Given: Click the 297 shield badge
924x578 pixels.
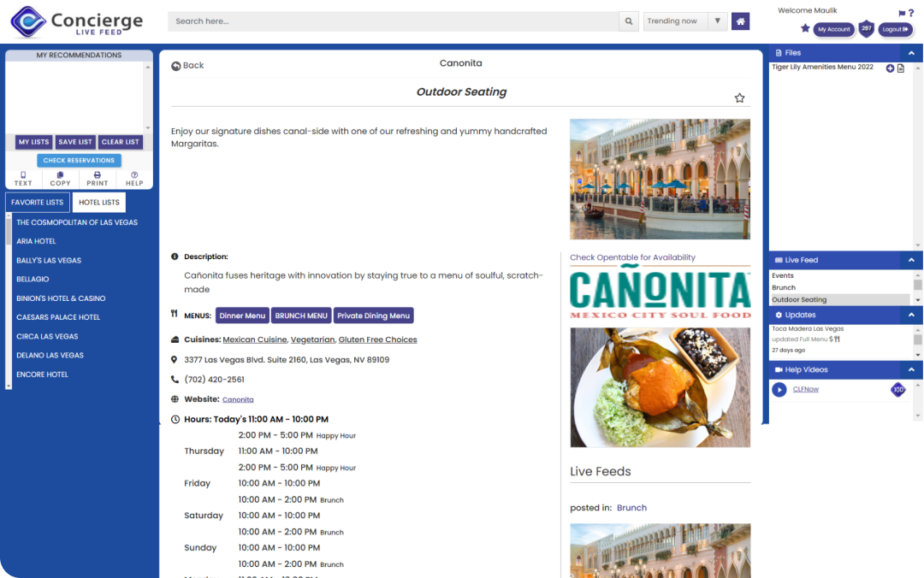Looking at the screenshot, I should [866, 28].
